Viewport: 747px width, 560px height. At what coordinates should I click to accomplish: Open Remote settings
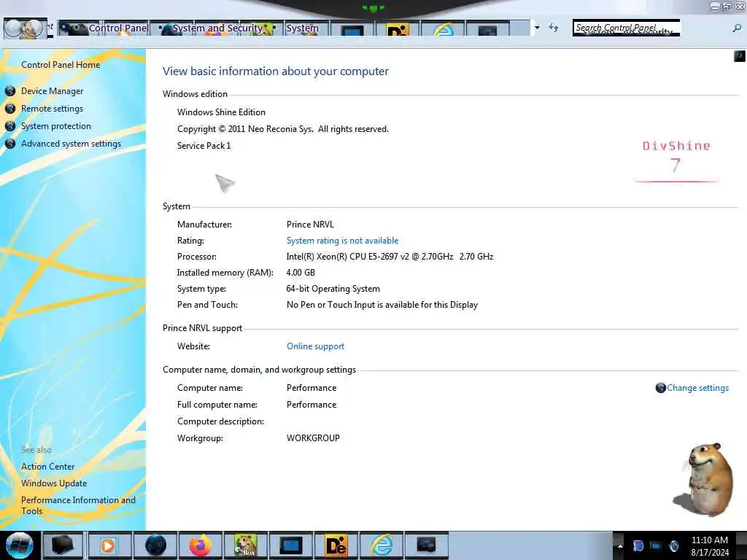tap(52, 109)
